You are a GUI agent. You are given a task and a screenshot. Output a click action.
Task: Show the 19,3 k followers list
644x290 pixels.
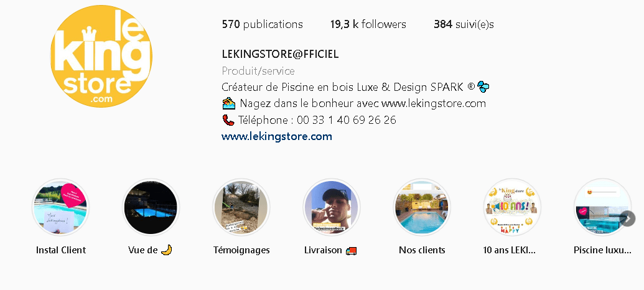point(368,24)
